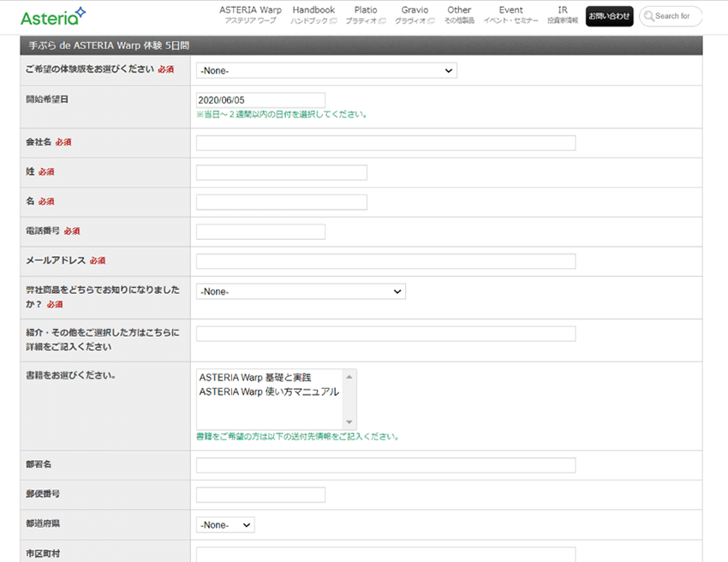Click the Gravio external link icon
The height and width of the screenshot is (562, 728).
coord(431,21)
